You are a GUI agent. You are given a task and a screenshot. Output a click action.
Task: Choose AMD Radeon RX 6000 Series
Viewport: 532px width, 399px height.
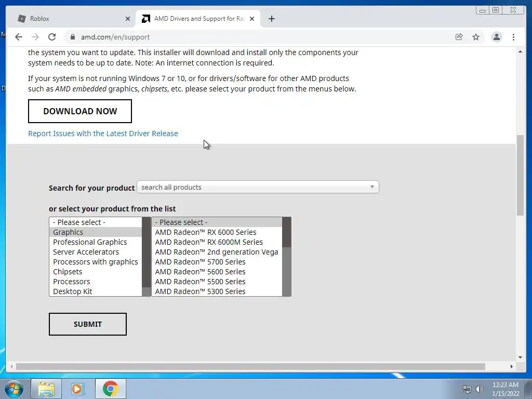[217, 232]
